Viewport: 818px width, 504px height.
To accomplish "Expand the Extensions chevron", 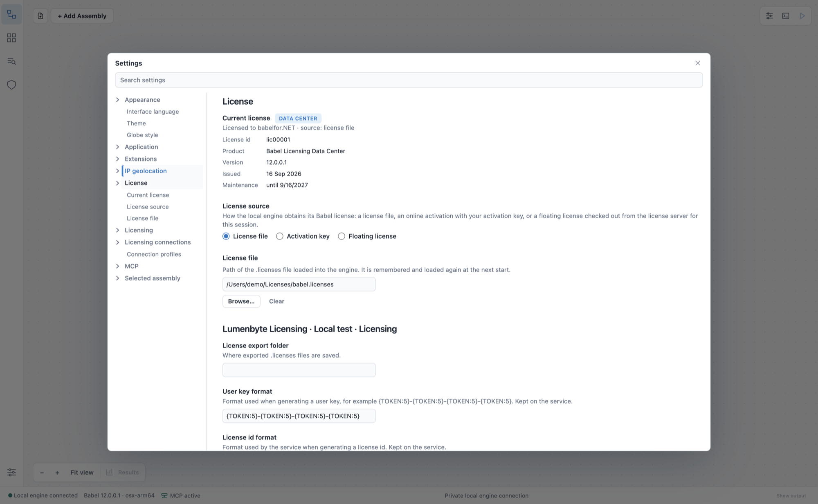I will tap(118, 159).
